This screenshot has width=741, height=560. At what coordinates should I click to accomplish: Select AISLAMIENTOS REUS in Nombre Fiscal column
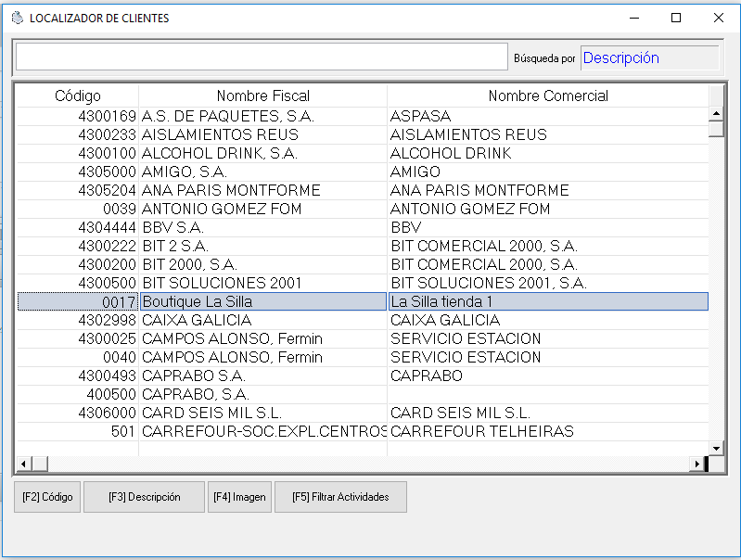[263, 134]
